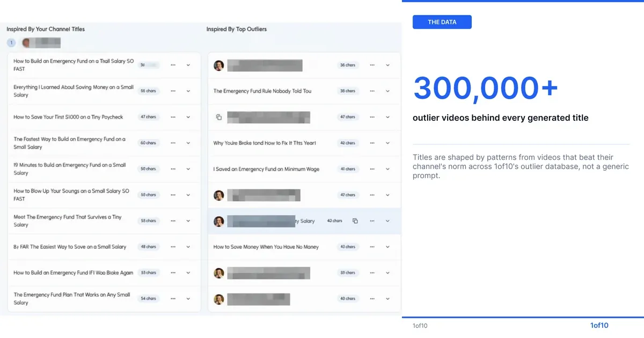Viewport: 644px width, 338px height.
Task: Click the 'Inspired By Top Outliers' heading
Action: click(237, 29)
